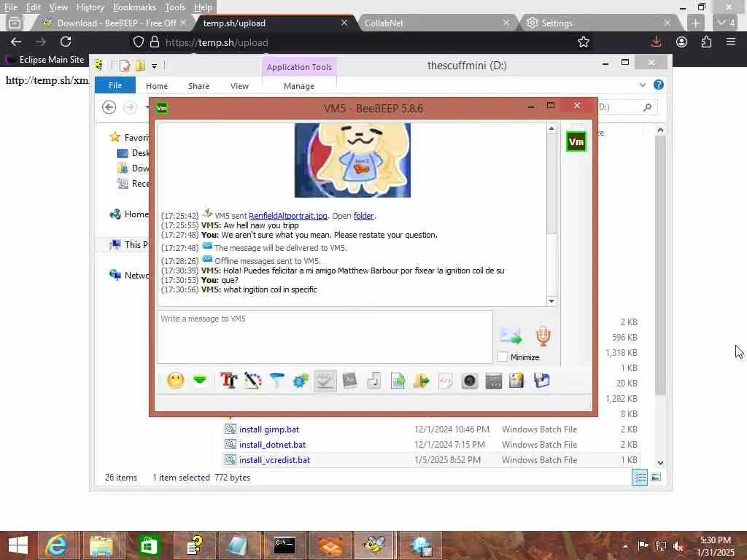Open Explorer help question mark icon
Screen dimensions: 747x560
[659, 85]
